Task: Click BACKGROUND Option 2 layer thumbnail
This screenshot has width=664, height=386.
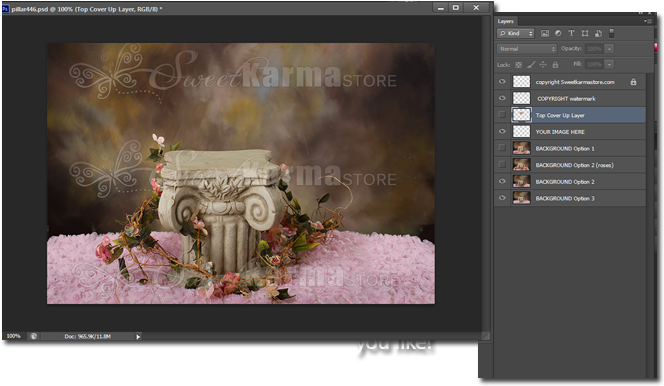Action: (x=521, y=181)
